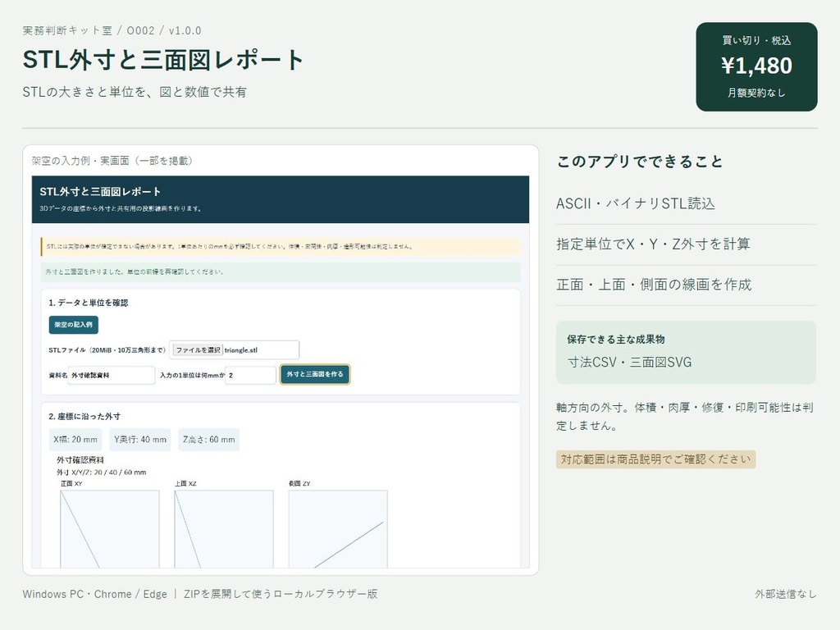Screen dimensions: 840x630
Task: Click the yellow STL unit warning banner
Action: [x=281, y=246]
